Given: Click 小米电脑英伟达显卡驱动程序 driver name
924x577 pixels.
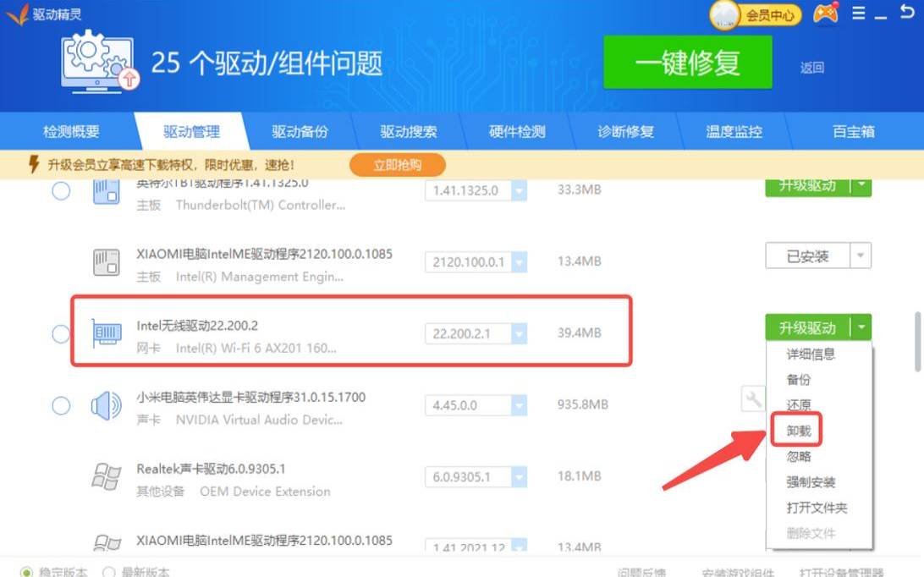Looking at the screenshot, I should tap(251, 398).
